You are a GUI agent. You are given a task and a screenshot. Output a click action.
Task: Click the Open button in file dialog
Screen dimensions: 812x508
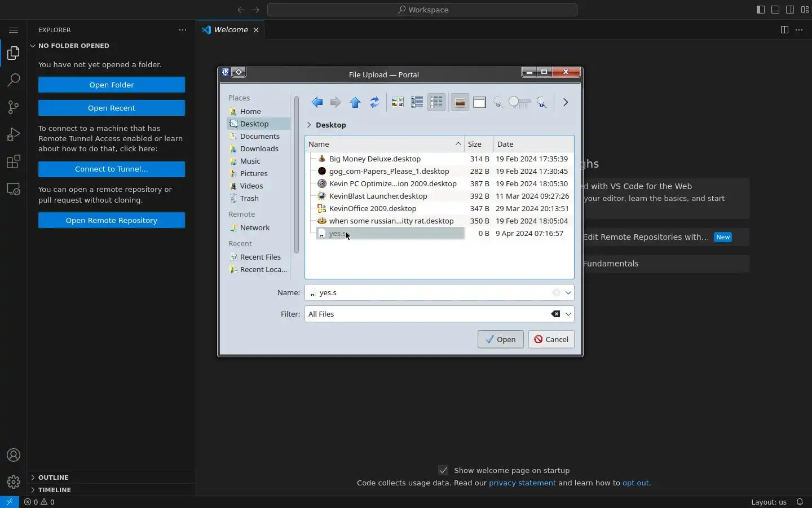[501, 339]
